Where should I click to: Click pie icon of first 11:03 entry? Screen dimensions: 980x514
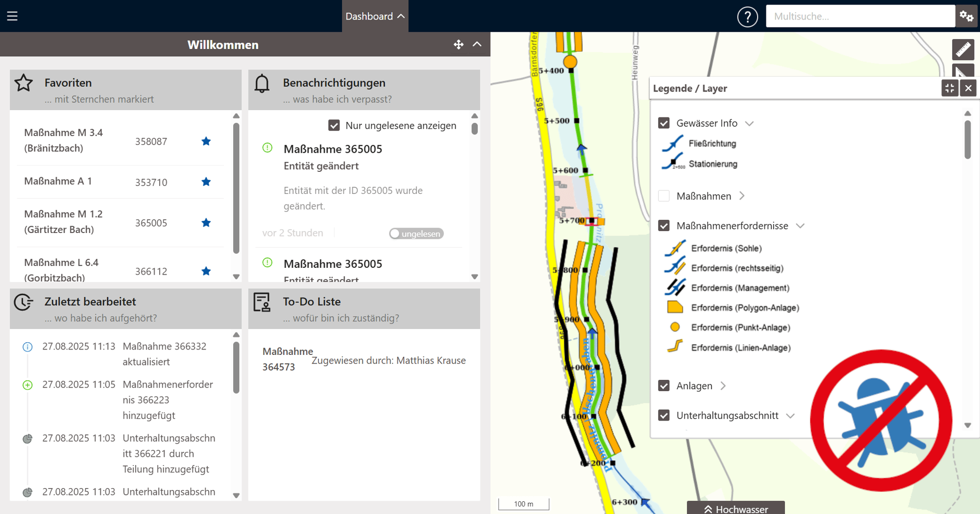coord(27,439)
